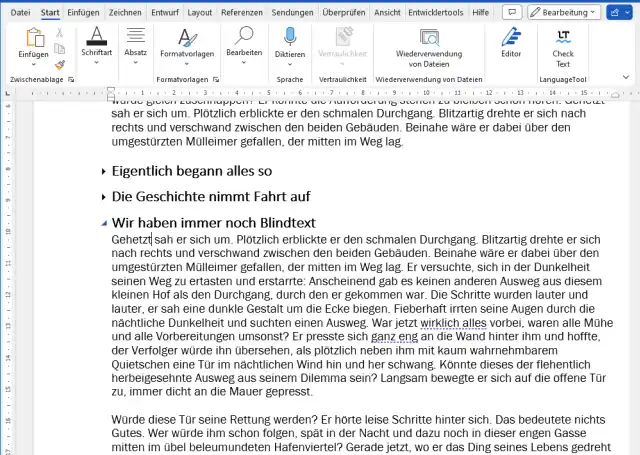Open the Editor pen icon
640x455 pixels.
pos(511,44)
